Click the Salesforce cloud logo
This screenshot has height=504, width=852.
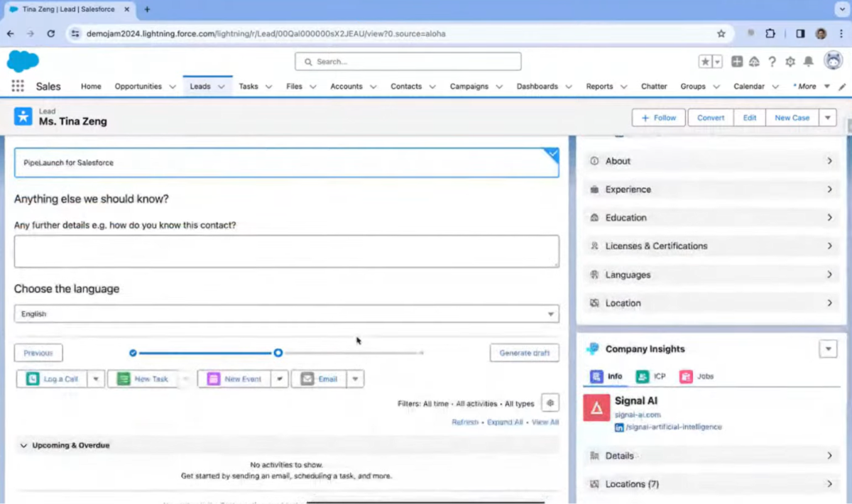[x=23, y=61]
